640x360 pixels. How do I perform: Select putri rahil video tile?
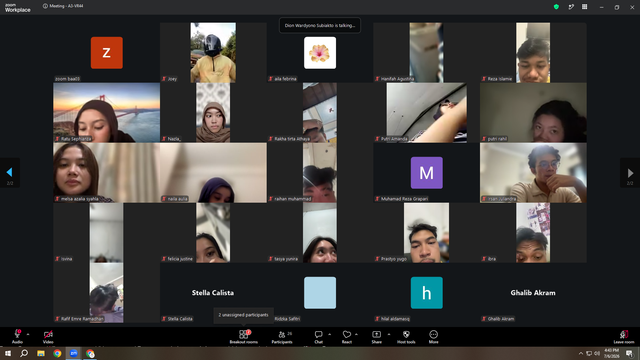click(533, 113)
